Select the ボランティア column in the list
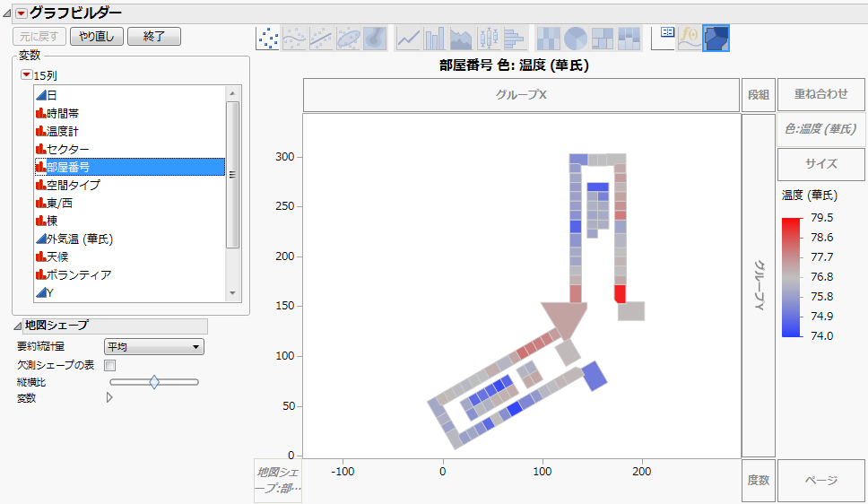The height and width of the screenshot is (504, 868). [129, 274]
